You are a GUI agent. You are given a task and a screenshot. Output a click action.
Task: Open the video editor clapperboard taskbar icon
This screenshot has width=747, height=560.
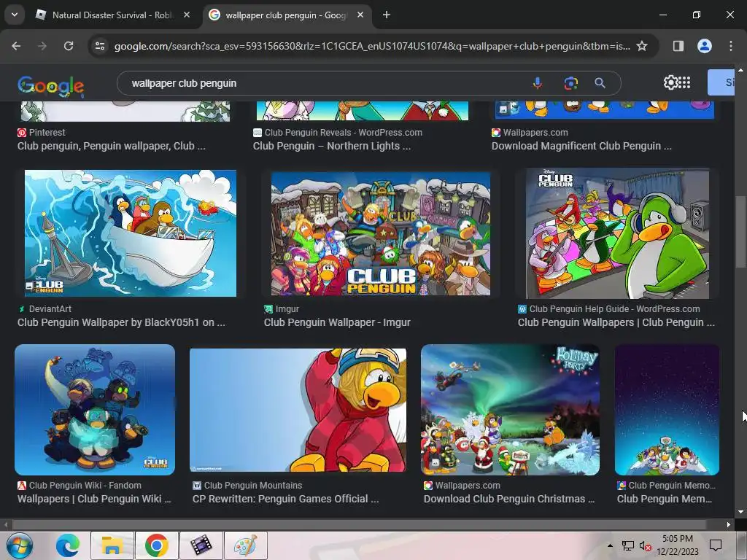click(201, 545)
